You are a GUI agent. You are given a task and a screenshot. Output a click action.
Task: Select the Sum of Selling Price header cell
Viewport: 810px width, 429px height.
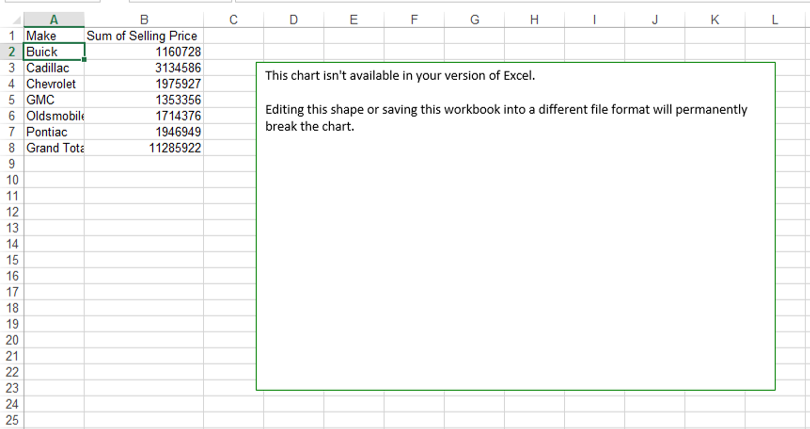click(144, 36)
